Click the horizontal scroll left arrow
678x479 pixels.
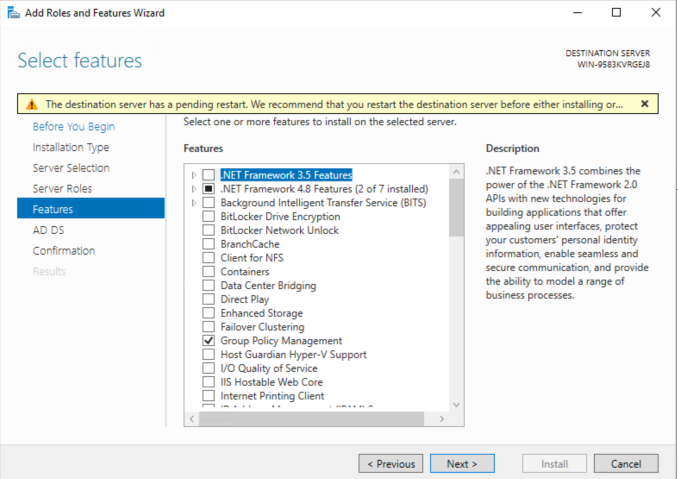tap(192, 418)
